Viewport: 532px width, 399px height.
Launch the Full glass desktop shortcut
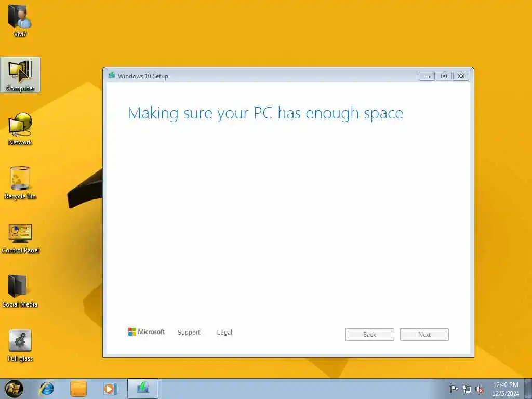(x=20, y=345)
